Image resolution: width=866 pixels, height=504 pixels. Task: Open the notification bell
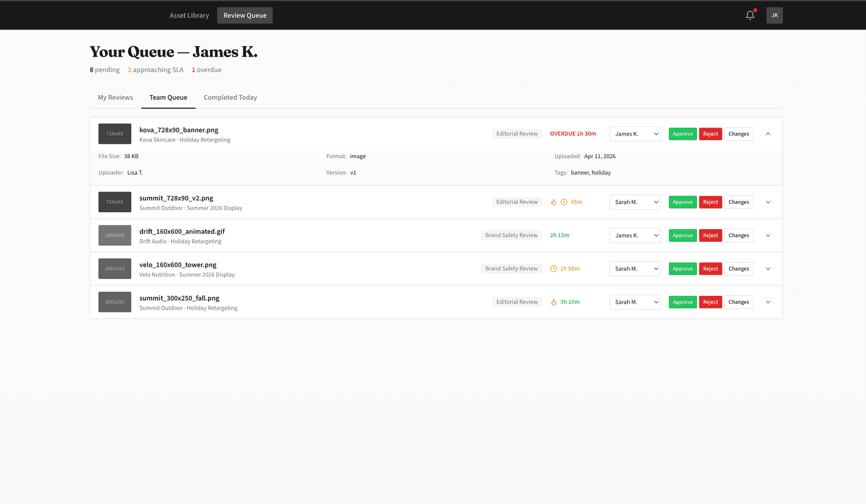click(x=749, y=15)
